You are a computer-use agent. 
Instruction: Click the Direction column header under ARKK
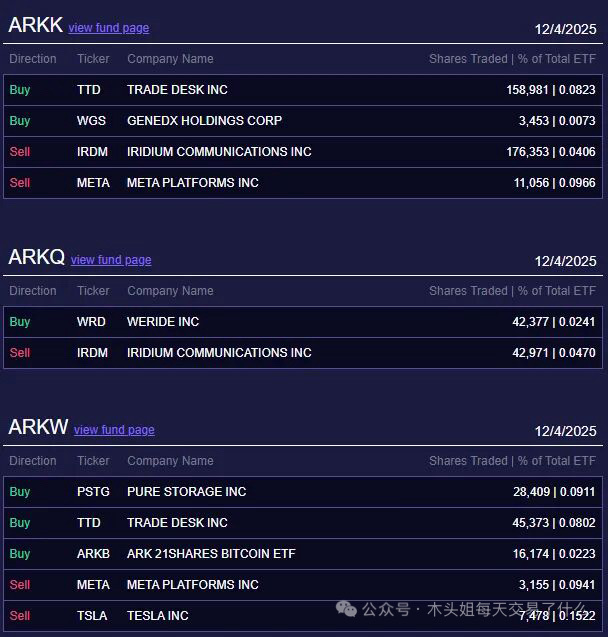coord(33,59)
